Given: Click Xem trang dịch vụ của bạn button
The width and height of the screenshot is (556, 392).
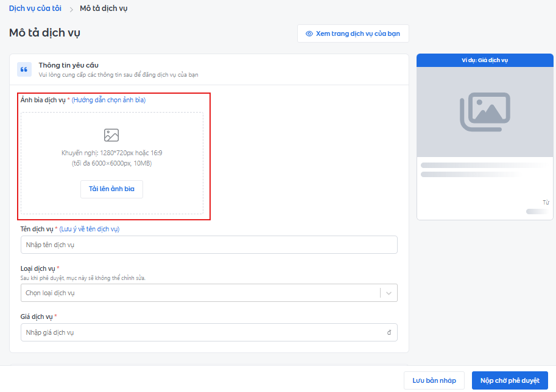Looking at the screenshot, I should (353, 33).
